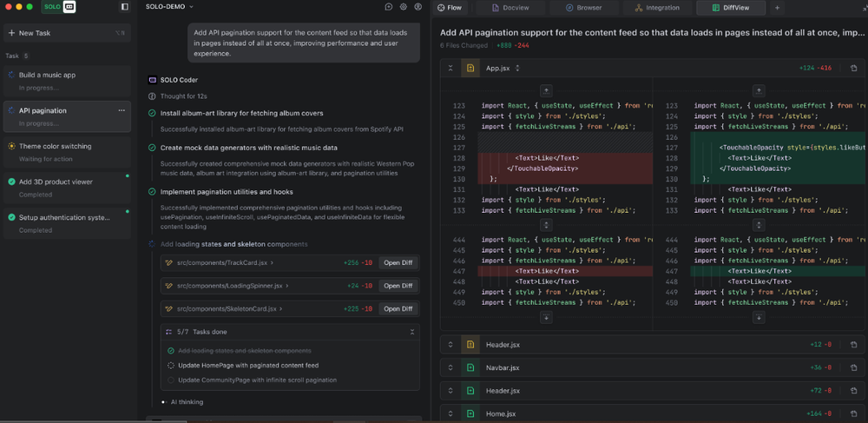Click the three-dot menu on API pagination
868x423 pixels.
click(x=122, y=110)
